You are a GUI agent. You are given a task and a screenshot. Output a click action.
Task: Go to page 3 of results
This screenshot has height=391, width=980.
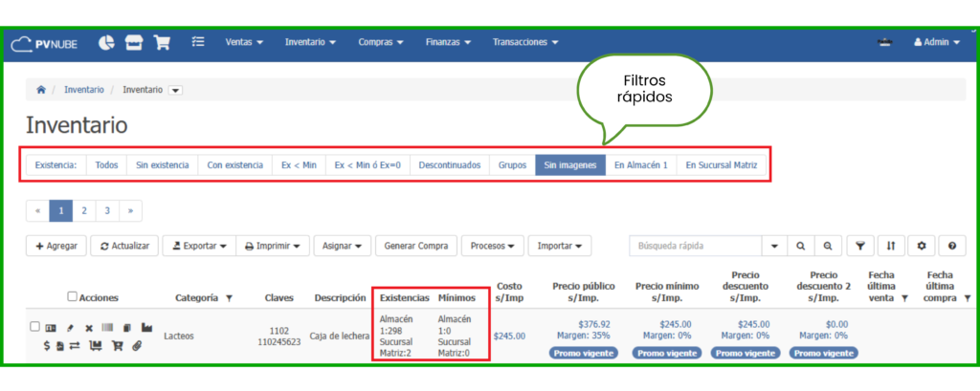(x=107, y=211)
